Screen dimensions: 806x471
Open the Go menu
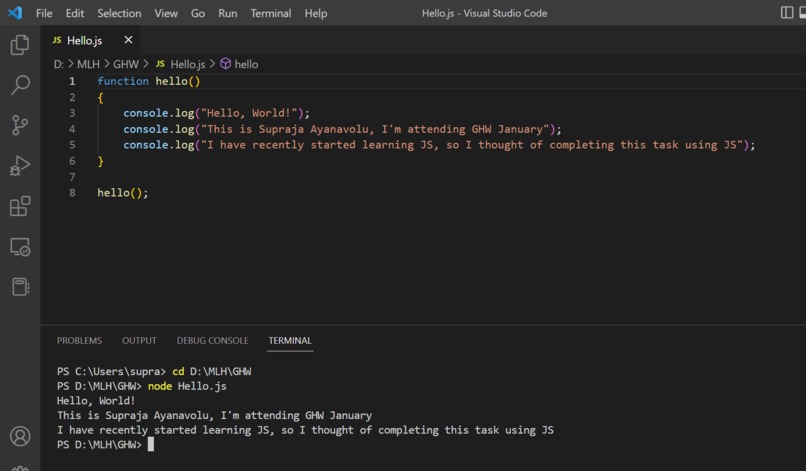pos(198,13)
